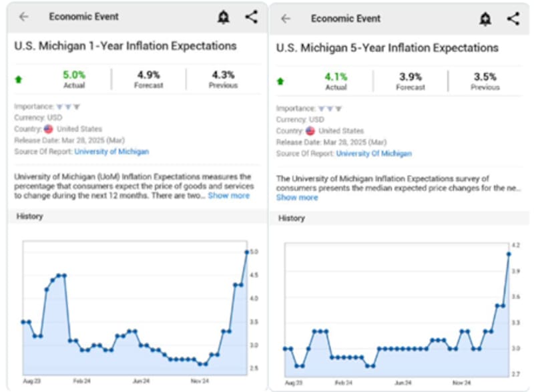534x392 pixels.
Task: Tap the alert bell in 1-Year panel
Action: pyautogui.click(x=223, y=17)
